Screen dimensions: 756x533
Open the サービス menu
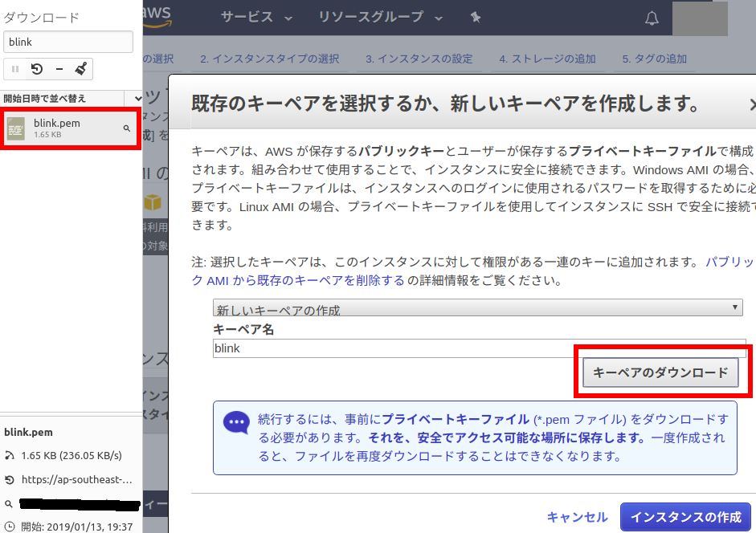click(x=256, y=18)
